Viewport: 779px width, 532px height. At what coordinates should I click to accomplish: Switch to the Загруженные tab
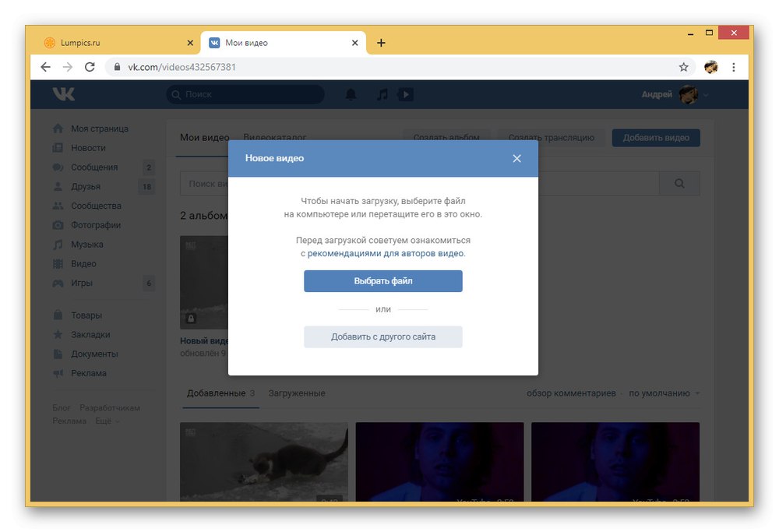[297, 393]
